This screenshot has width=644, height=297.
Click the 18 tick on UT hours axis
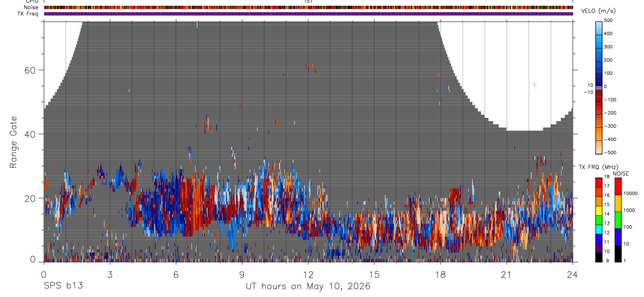point(441,274)
